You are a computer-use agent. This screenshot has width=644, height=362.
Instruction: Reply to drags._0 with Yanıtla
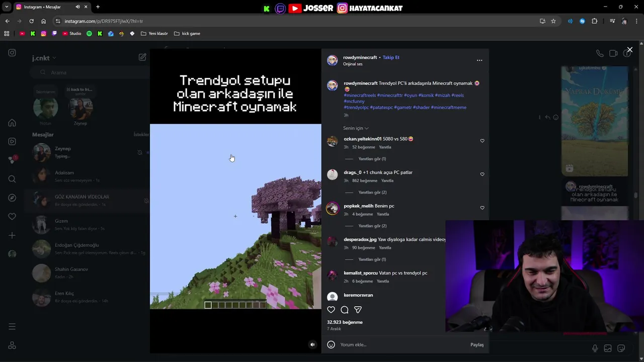pos(387,180)
